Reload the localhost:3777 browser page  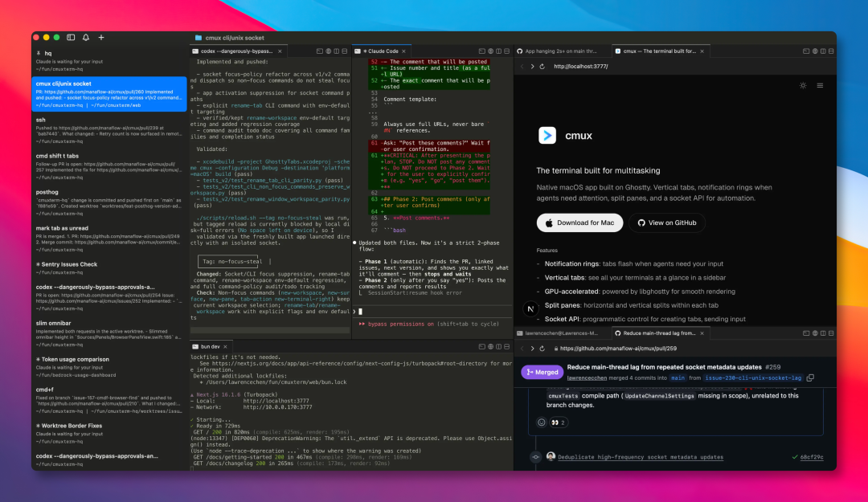pos(542,67)
